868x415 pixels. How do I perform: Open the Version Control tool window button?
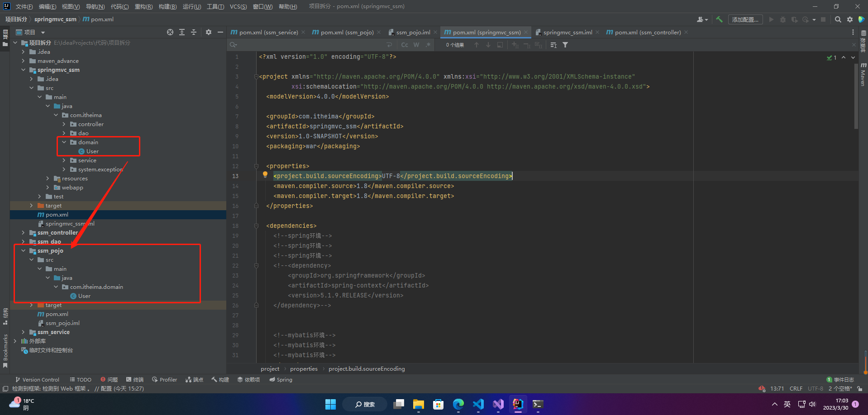point(37,380)
